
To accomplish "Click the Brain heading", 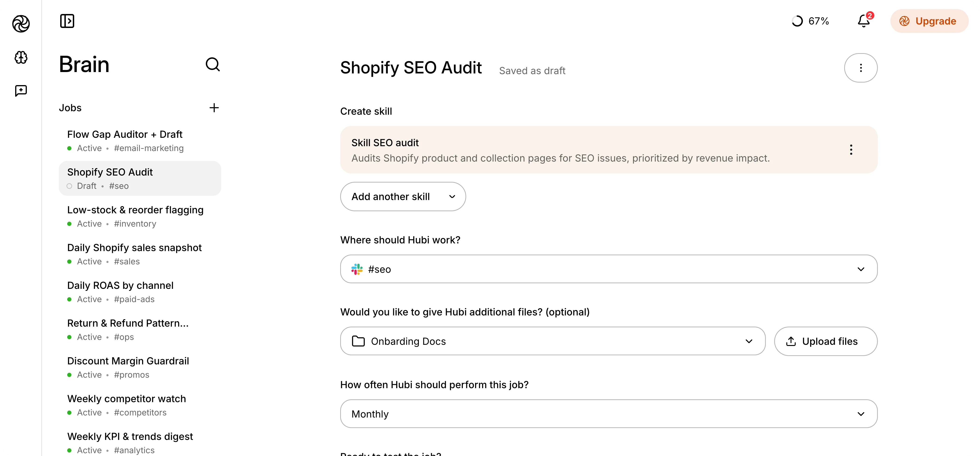I will tap(84, 64).
